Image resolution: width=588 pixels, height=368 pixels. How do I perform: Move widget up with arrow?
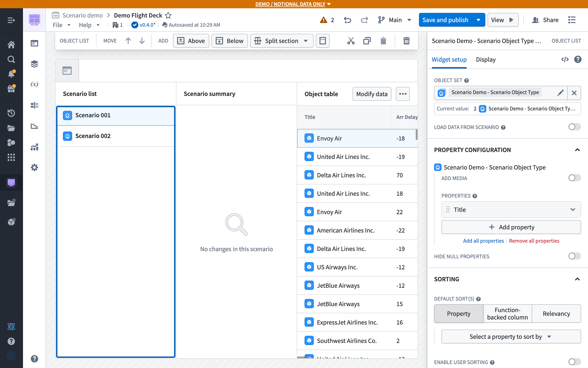coord(128,41)
